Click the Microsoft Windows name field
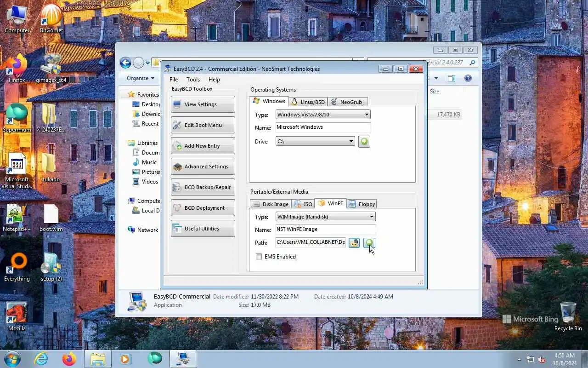 tap(323, 127)
